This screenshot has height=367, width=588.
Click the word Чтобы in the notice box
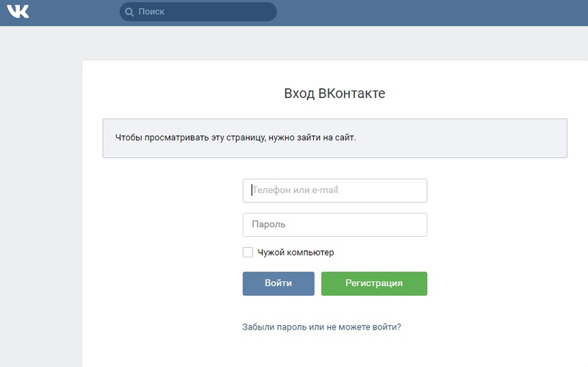pos(129,138)
